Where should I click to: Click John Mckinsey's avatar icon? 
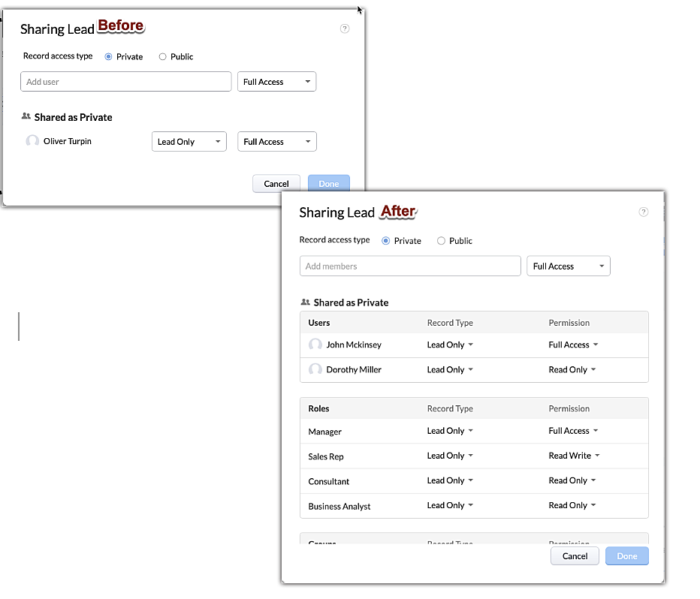(315, 345)
